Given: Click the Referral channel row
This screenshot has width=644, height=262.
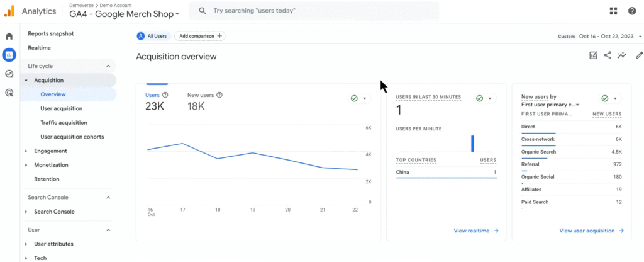Looking at the screenshot, I should coord(571,164).
